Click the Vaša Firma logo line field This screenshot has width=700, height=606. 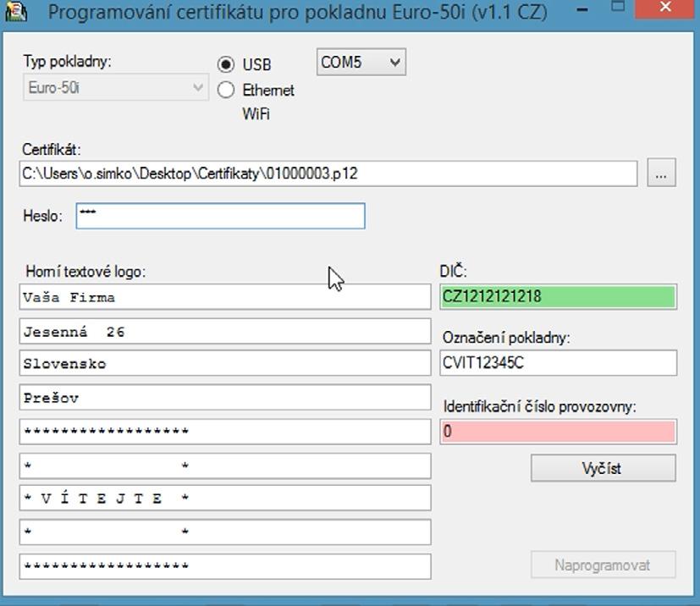click(225, 297)
